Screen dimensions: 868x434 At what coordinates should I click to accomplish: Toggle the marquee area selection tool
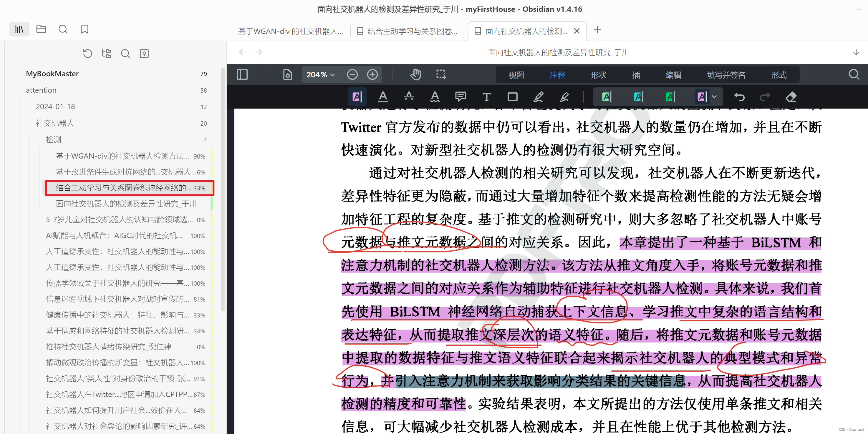tap(441, 74)
